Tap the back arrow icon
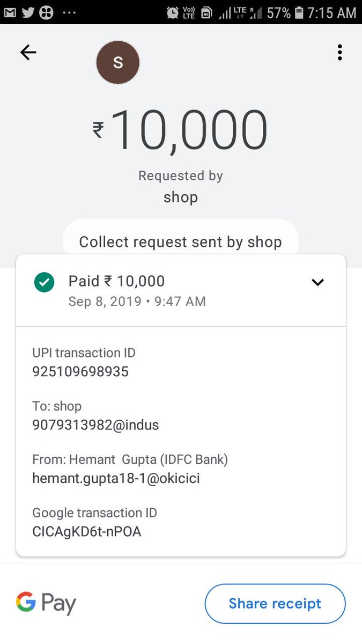 coord(28,52)
